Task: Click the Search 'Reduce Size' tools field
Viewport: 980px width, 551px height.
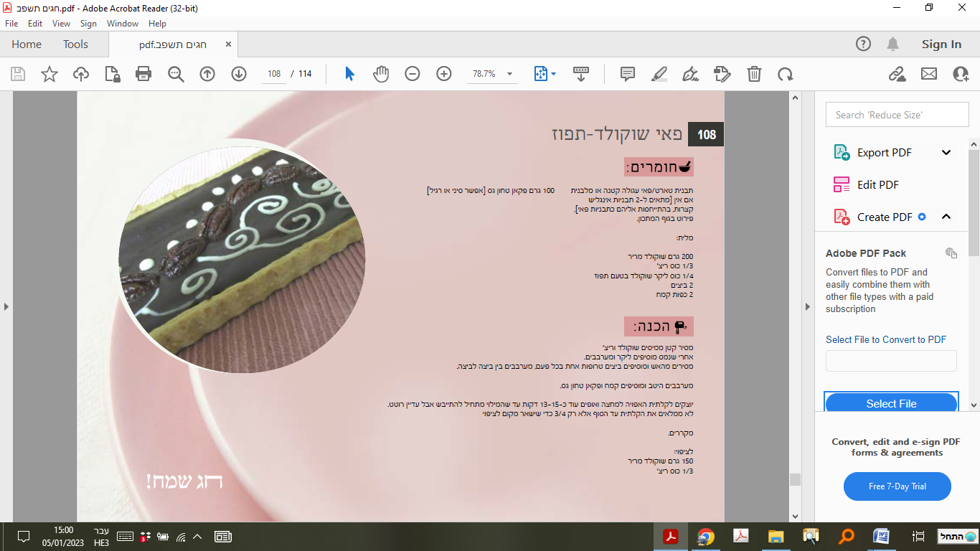Action: (x=897, y=115)
